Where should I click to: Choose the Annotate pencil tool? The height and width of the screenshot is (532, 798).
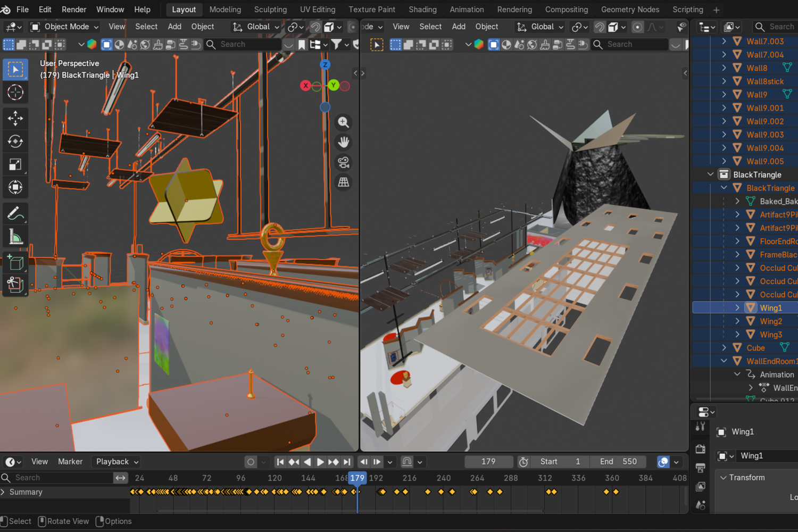(x=15, y=214)
